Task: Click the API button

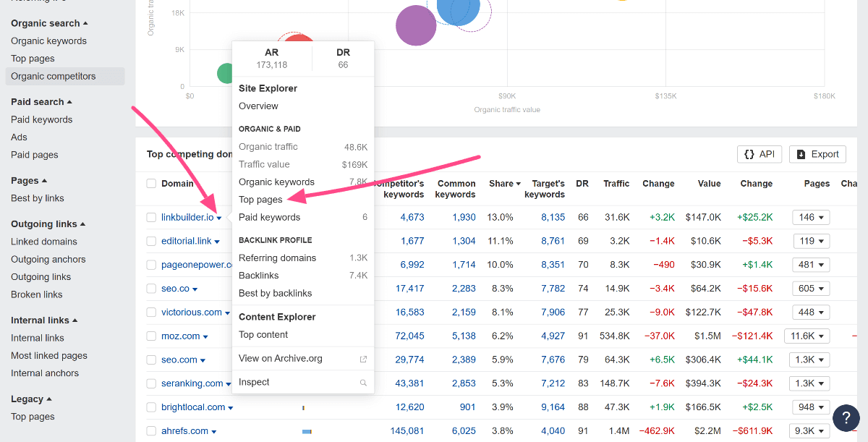Action: tap(759, 154)
